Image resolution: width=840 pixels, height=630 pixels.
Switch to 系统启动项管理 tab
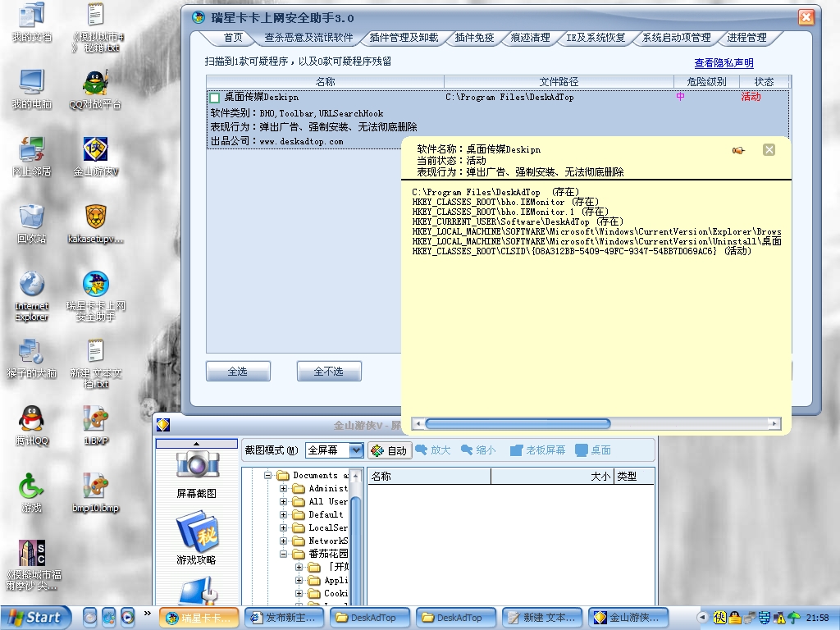tap(677, 38)
